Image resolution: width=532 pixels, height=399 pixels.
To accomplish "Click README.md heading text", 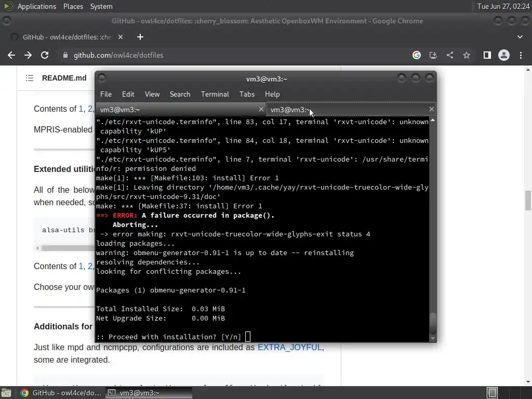I will pyautogui.click(x=64, y=78).
